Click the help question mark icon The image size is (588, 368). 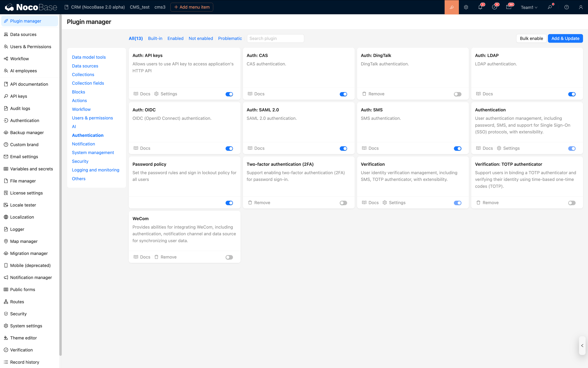point(566,7)
